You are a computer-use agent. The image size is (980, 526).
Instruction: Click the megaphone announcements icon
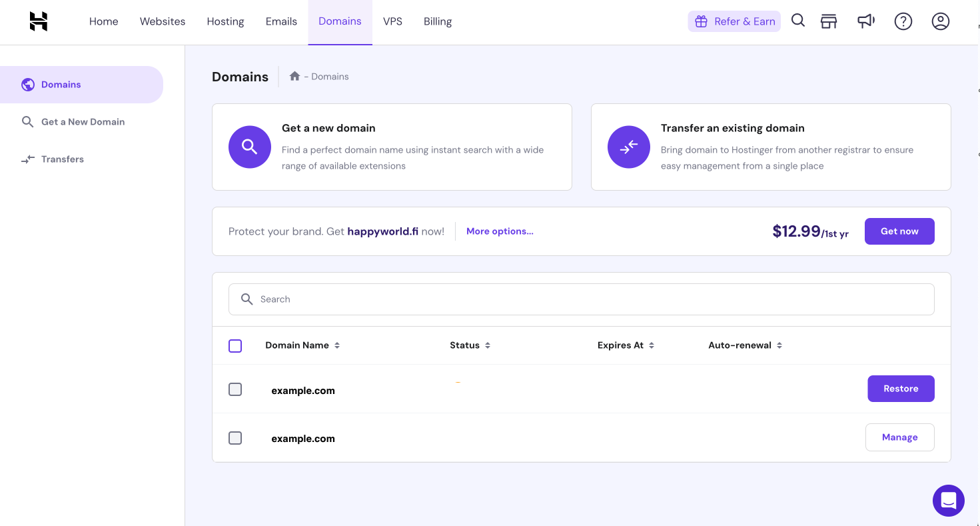tap(865, 21)
